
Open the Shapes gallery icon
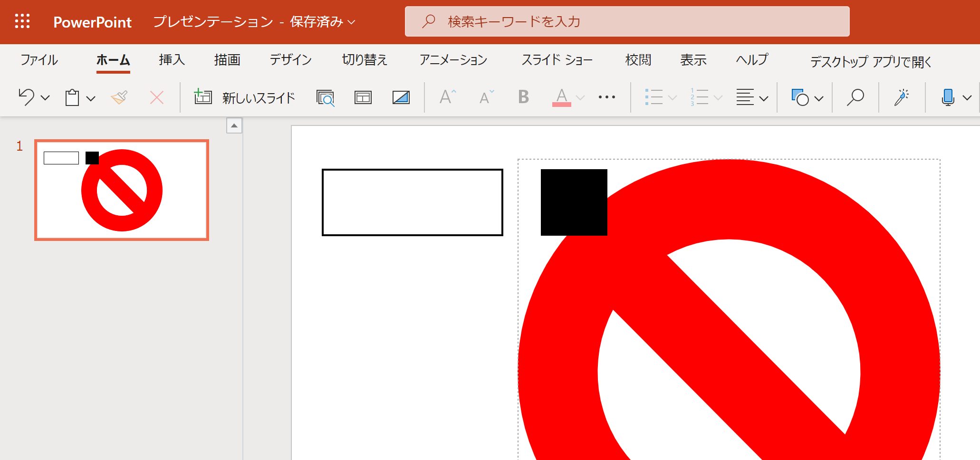[x=800, y=97]
